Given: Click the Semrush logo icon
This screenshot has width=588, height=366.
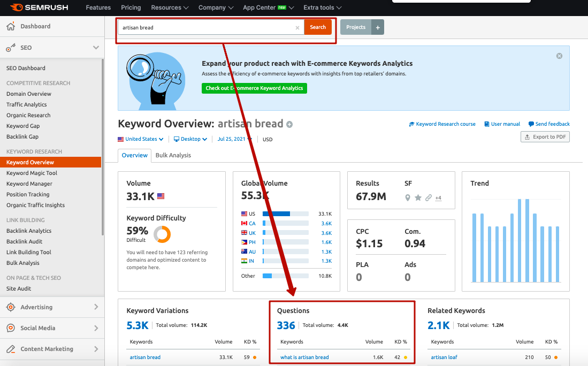Looking at the screenshot, I should [x=16, y=7].
